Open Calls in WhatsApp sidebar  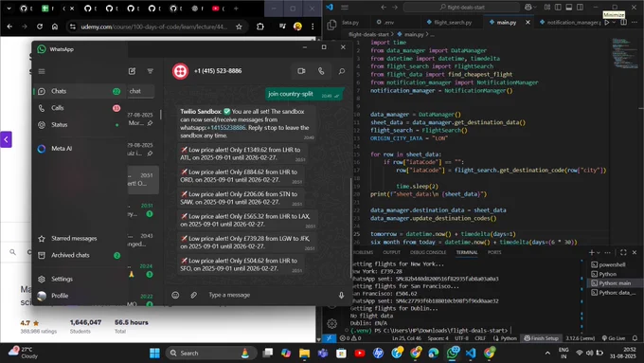pos(79,108)
